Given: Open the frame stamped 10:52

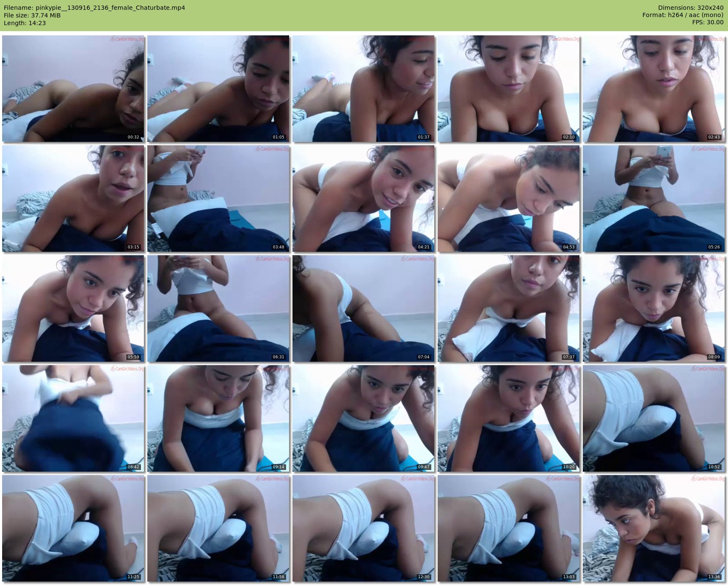Looking at the screenshot, I should pyautogui.click(x=654, y=418).
